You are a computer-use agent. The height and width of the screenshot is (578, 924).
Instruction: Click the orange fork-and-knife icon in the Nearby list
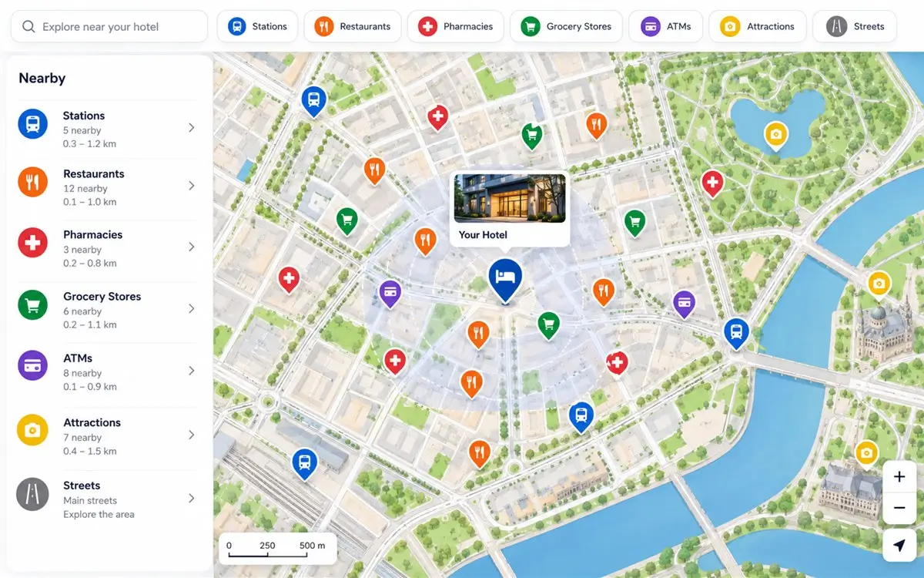(32, 182)
